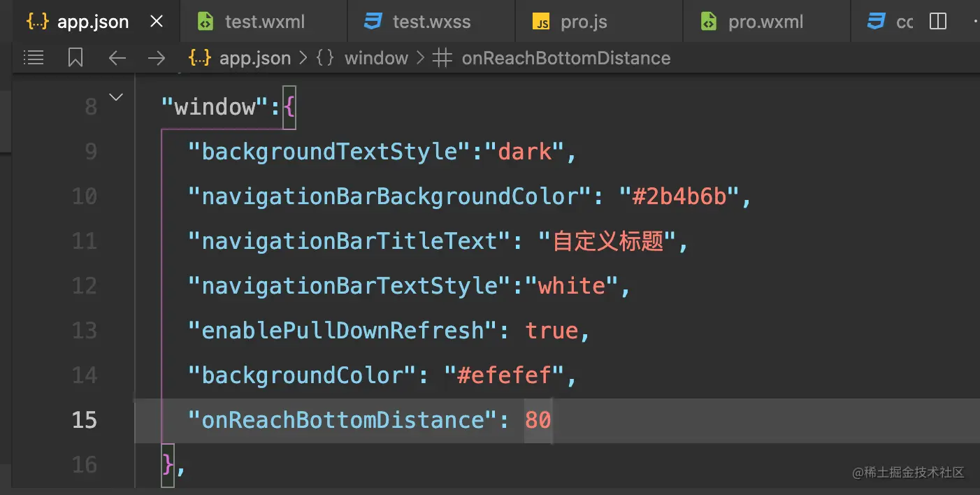Navigate back with left arrow
The image size is (980, 495).
click(117, 58)
